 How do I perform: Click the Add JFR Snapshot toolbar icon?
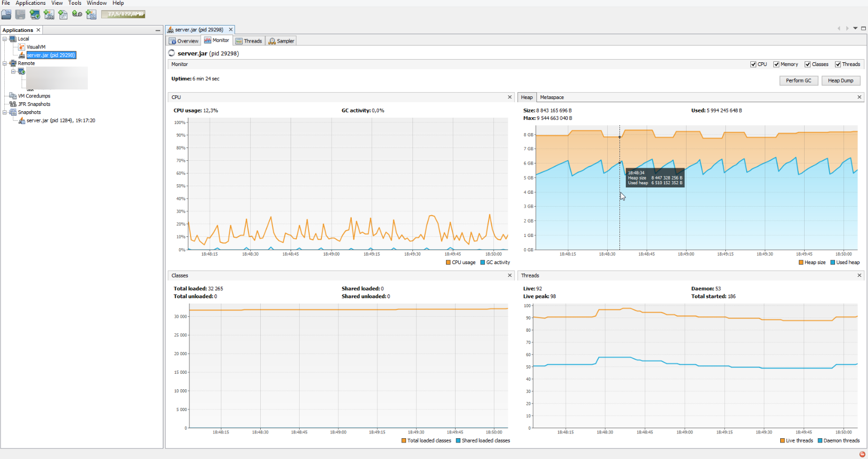tap(77, 14)
